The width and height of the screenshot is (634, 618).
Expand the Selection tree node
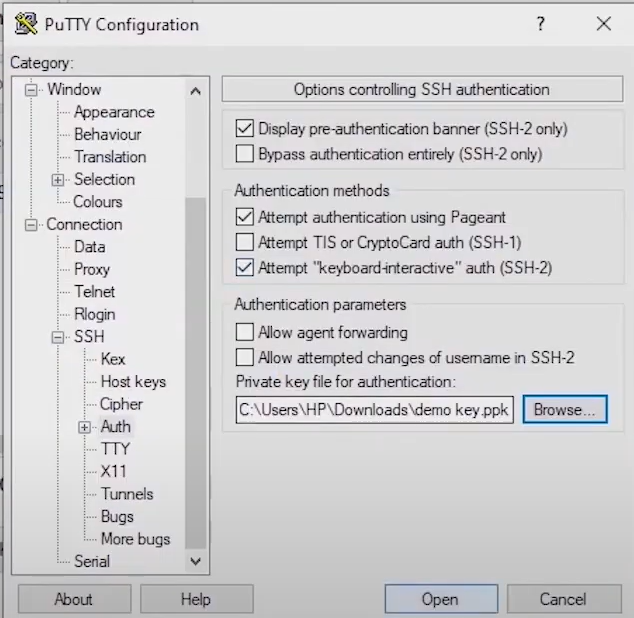pos(58,180)
